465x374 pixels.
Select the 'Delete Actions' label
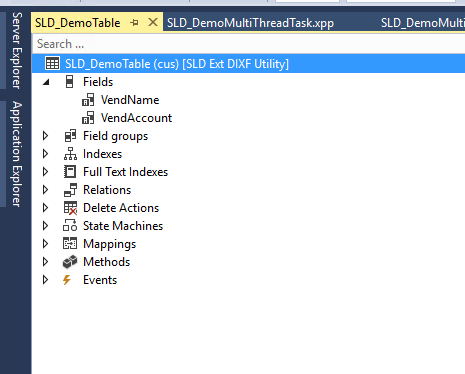click(121, 208)
